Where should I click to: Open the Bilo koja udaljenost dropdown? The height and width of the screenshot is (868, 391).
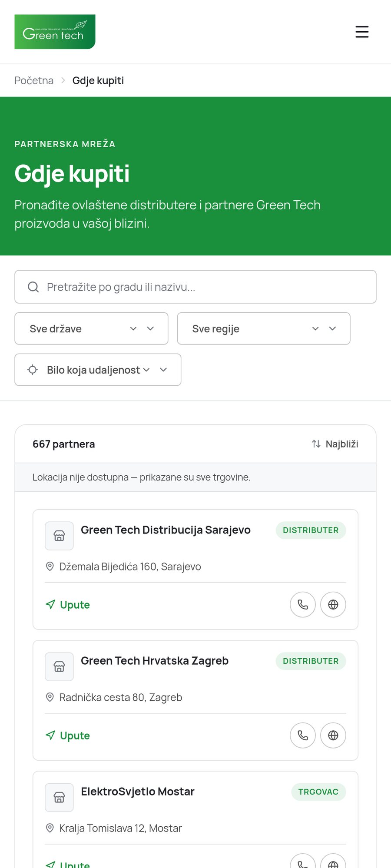click(98, 370)
